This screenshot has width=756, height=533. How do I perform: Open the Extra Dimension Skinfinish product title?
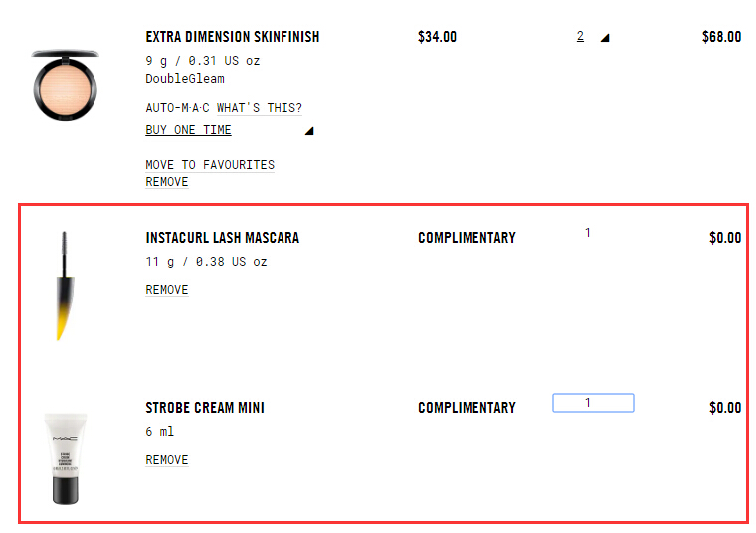[x=233, y=37]
